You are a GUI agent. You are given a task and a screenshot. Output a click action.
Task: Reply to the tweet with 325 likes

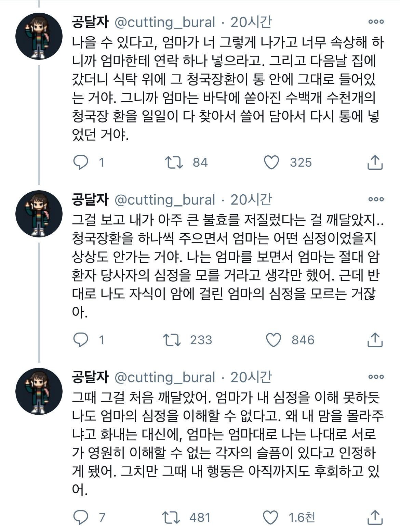81,162
